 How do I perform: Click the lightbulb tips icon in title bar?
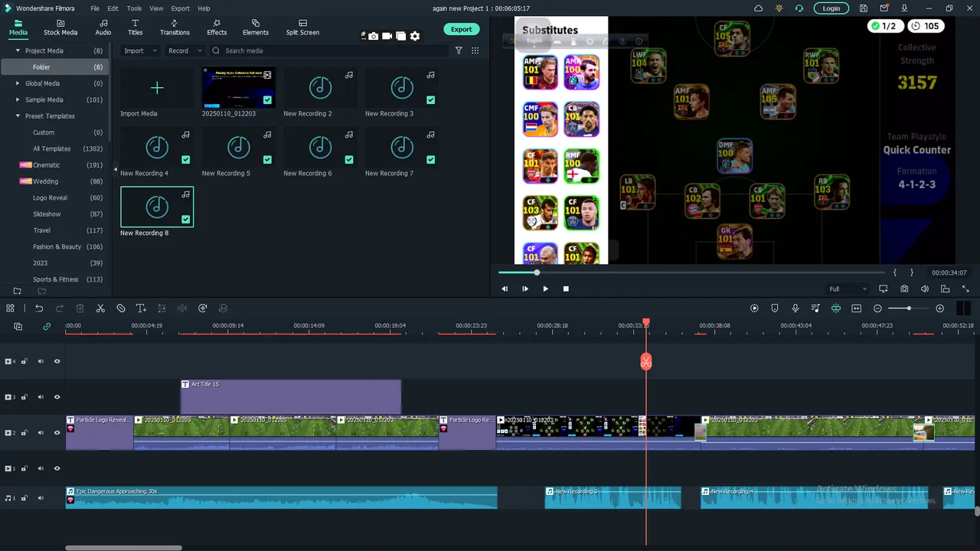(x=779, y=8)
